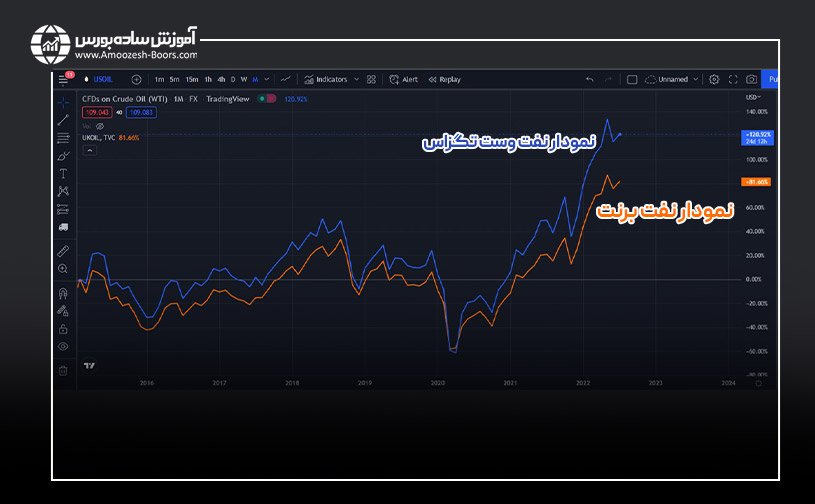Expand the time interval dropdown arrow

point(267,79)
